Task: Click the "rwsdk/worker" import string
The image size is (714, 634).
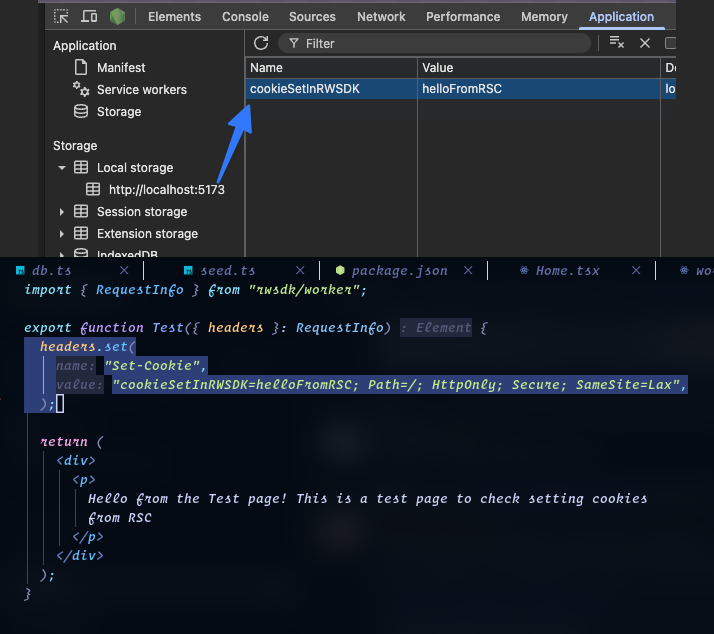Action: pyautogui.click(x=305, y=290)
